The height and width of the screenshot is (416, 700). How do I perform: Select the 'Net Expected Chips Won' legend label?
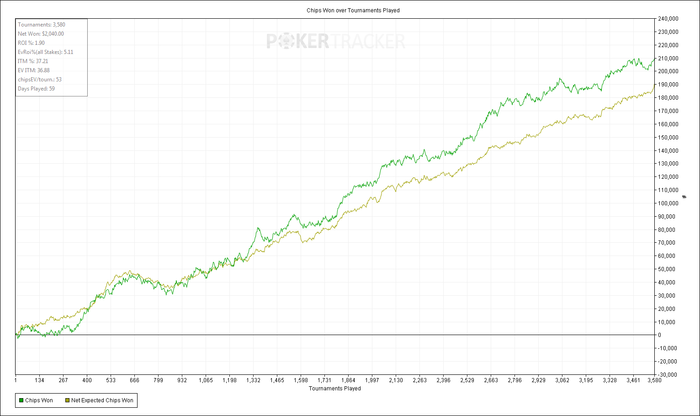(102, 400)
